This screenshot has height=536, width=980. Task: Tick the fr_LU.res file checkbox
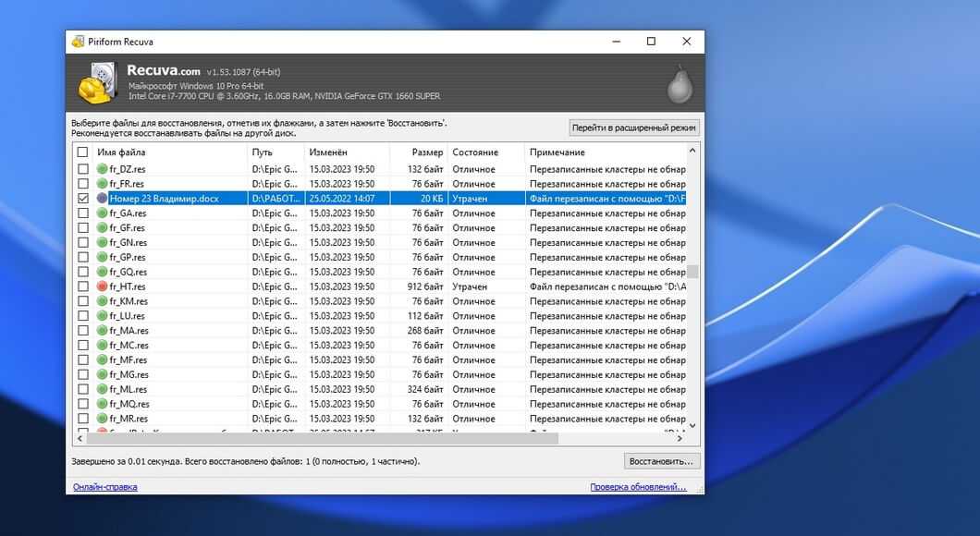coord(83,316)
